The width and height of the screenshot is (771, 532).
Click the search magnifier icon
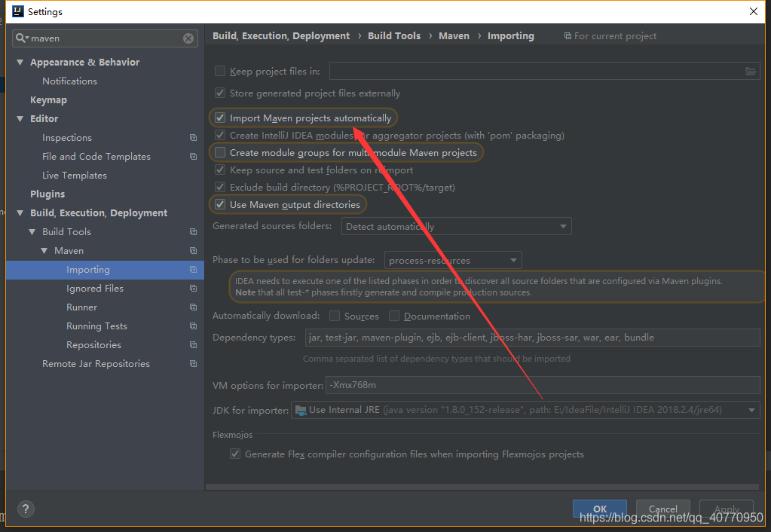coord(20,38)
